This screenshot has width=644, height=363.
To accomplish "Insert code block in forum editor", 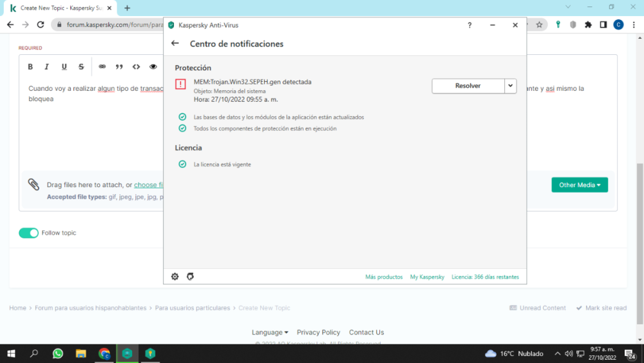I will point(136,66).
